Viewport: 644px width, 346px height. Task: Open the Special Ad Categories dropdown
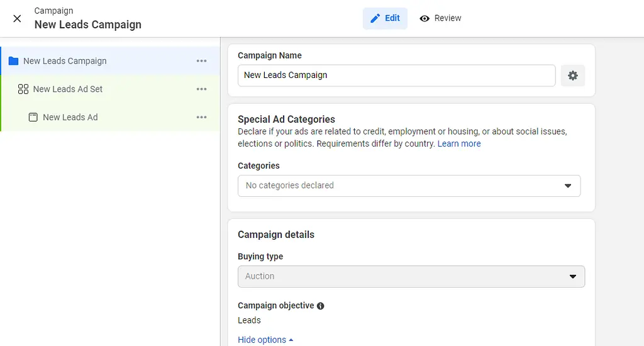pos(409,186)
